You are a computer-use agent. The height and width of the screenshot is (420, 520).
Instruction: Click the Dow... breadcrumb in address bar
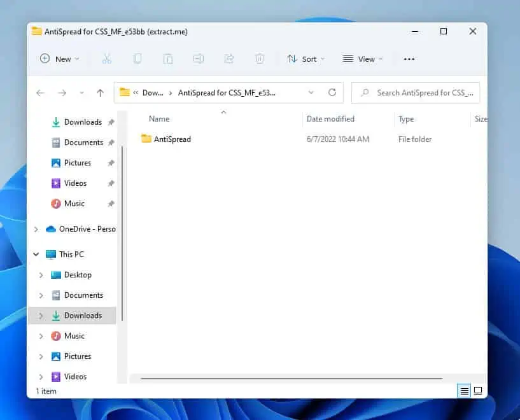coord(153,93)
